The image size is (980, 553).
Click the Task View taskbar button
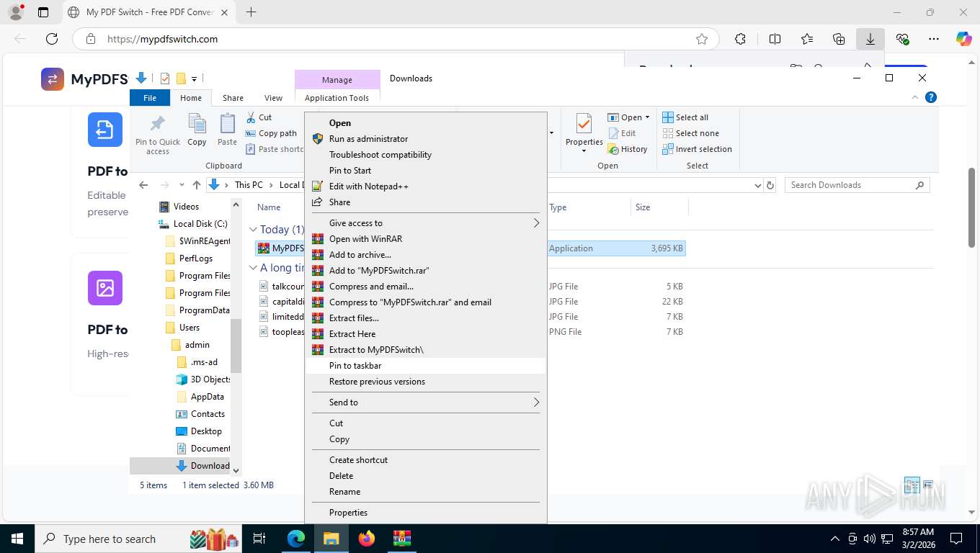[259, 538]
